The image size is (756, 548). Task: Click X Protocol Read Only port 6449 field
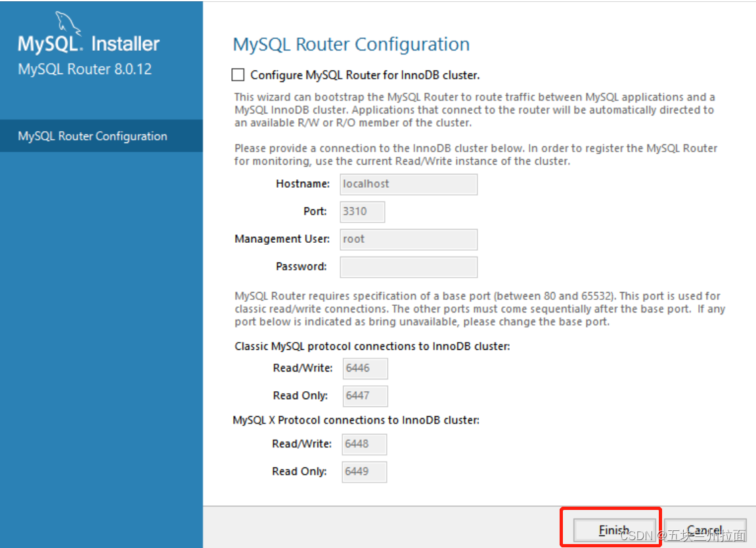click(364, 471)
